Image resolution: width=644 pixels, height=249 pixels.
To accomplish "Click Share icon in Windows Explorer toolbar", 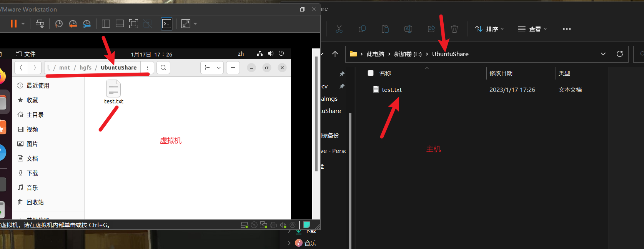I will tap(431, 29).
